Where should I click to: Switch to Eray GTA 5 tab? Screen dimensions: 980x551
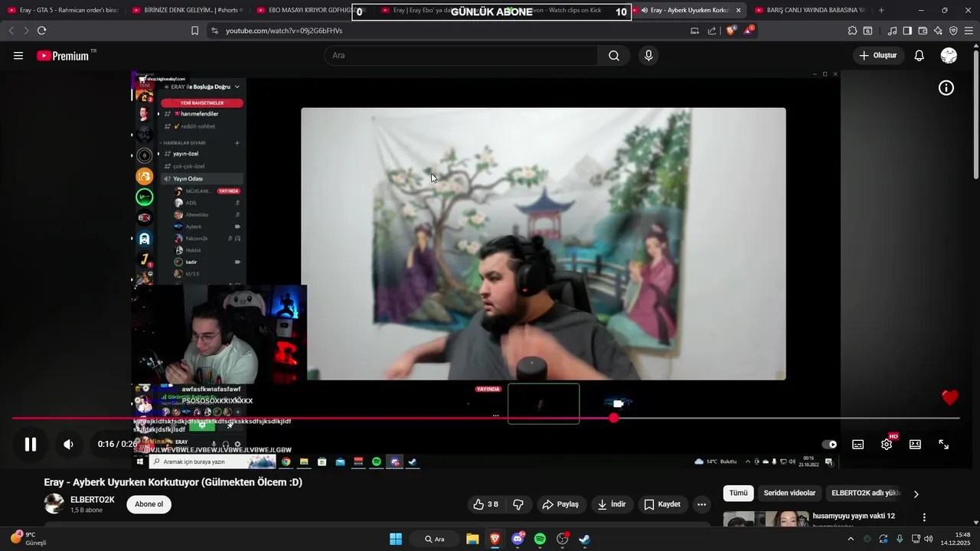63,10
